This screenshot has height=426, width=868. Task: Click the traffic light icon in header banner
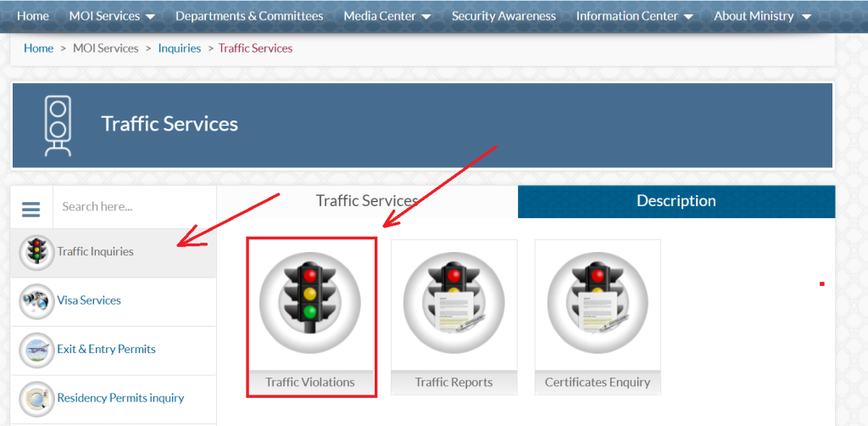click(58, 126)
